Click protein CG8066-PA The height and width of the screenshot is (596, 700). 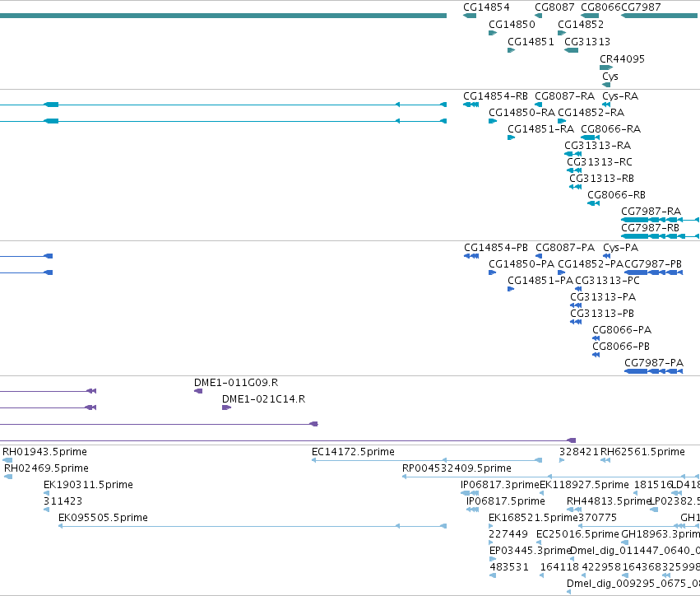click(622, 330)
